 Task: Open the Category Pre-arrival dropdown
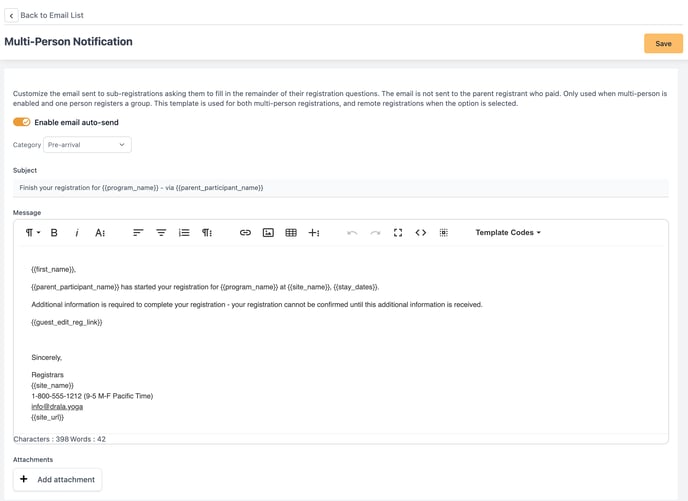pos(87,145)
